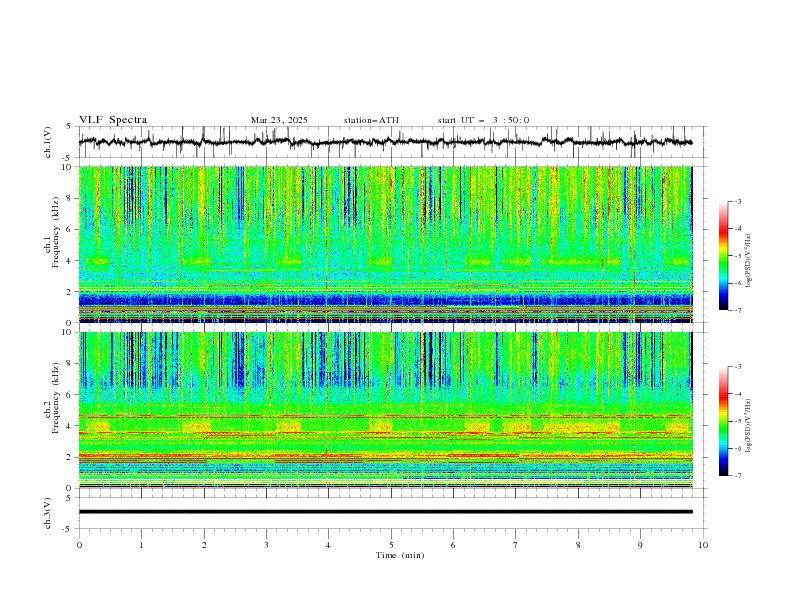Click time axis tick label "9"

640,545
